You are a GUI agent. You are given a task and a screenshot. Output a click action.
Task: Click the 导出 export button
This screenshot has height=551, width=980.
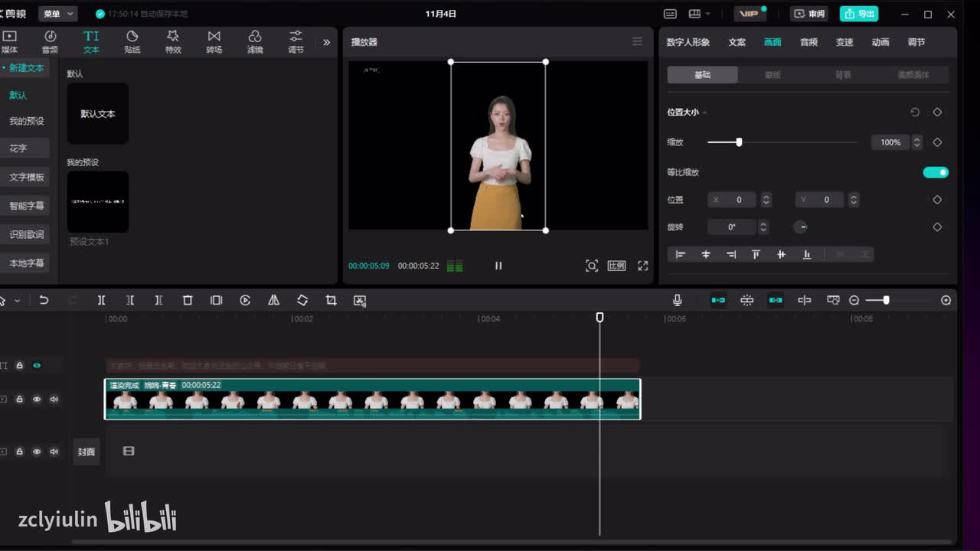click(858, 14)
